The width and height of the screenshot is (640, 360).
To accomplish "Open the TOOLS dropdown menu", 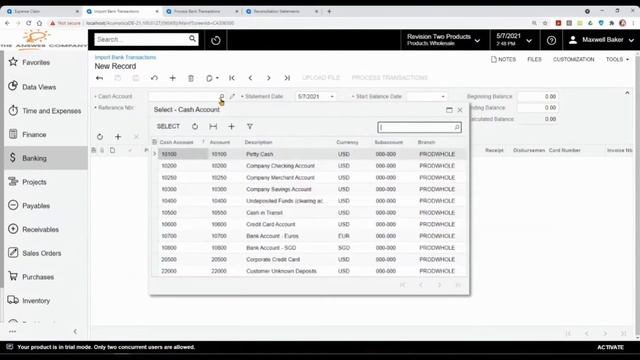I will pos(617,60).
